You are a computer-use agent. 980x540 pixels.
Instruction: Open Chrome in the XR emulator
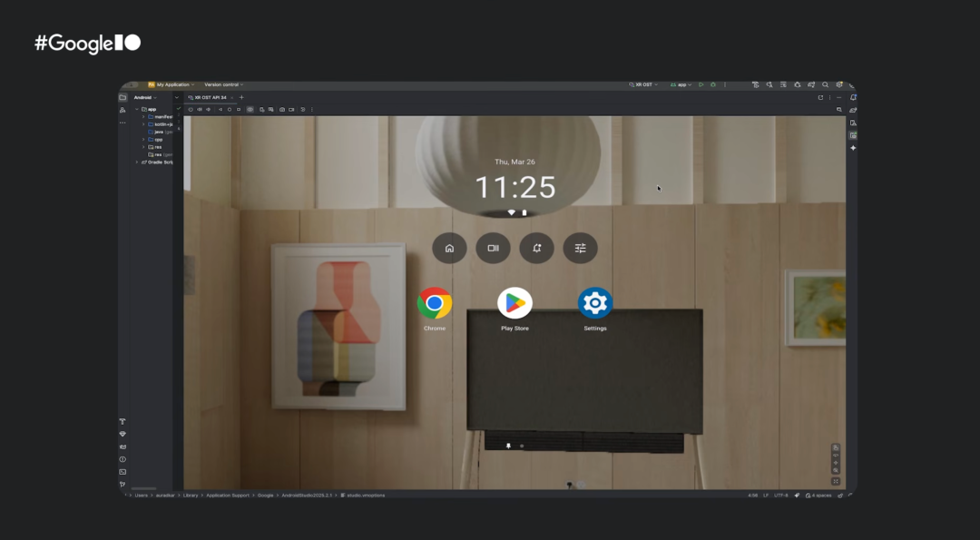435,304
